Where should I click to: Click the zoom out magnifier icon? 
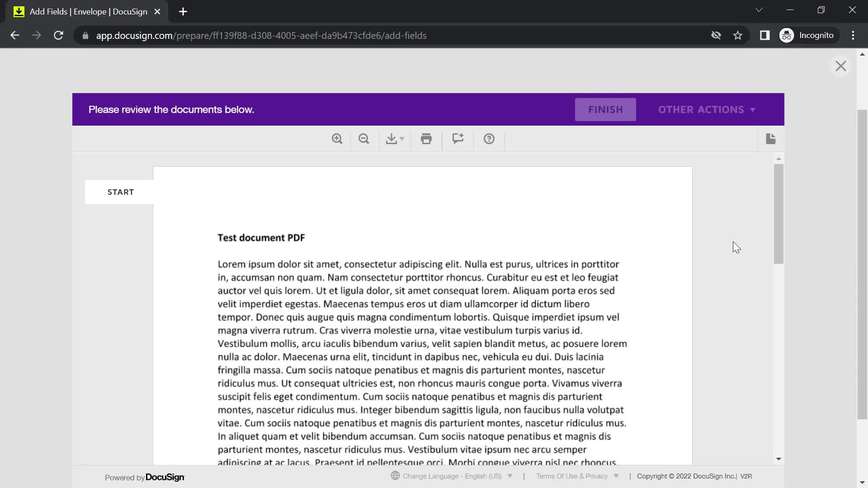pyautogui.click(x=364, y=139)
